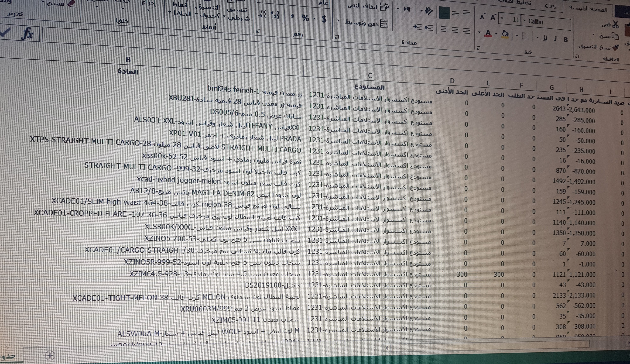
Task: Open the Number group dialog launcher (رقم)
Action: point(258,31)
